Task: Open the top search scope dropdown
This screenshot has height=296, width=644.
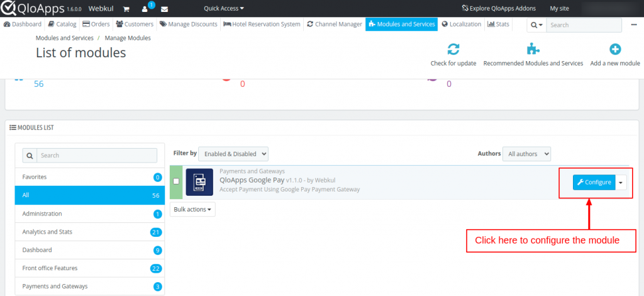Action: pyautogui.click(x=537, y=25)
